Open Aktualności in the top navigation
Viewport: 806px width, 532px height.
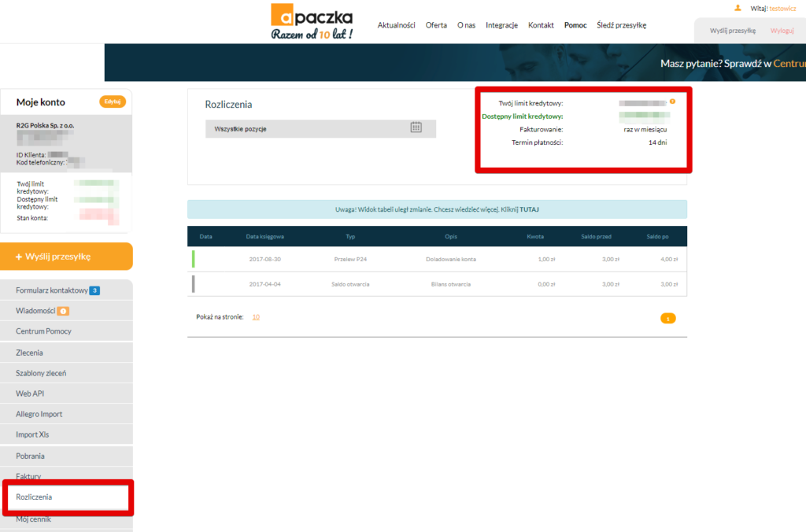pyautogui.click(x=396, y=25)
